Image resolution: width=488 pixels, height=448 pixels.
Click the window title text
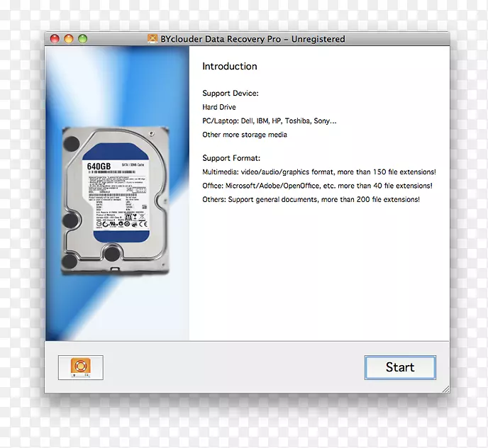tap(253, 39)
